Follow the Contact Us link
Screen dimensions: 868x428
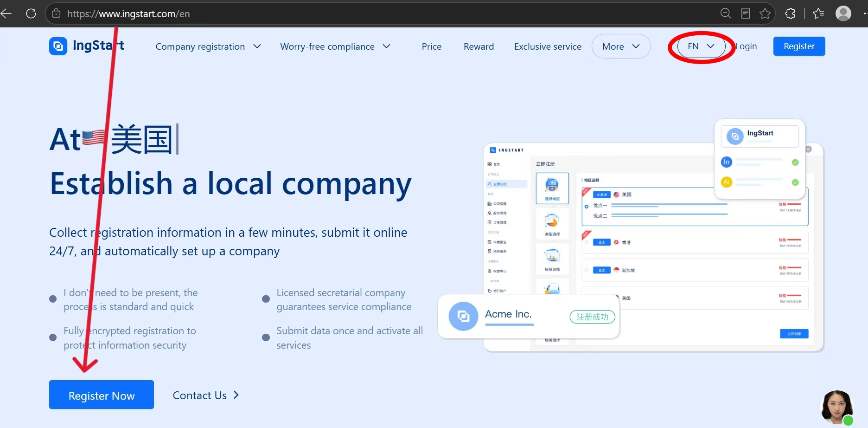point(206,396)
